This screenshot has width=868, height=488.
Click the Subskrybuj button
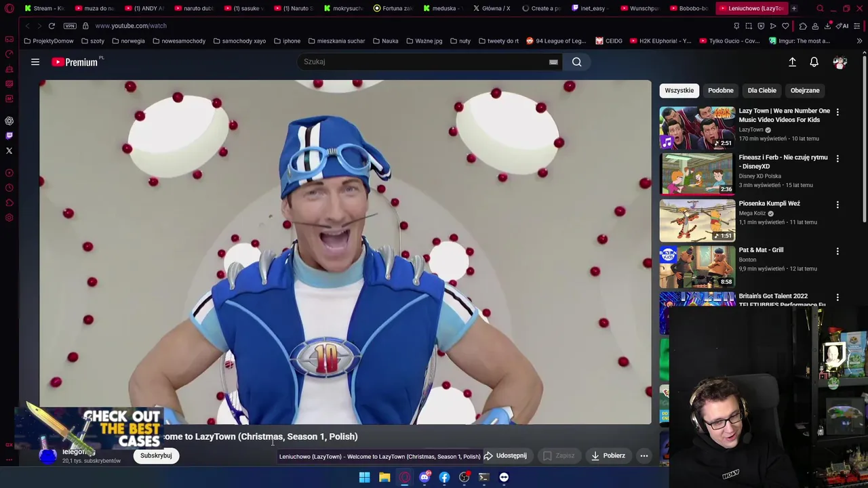156,455
